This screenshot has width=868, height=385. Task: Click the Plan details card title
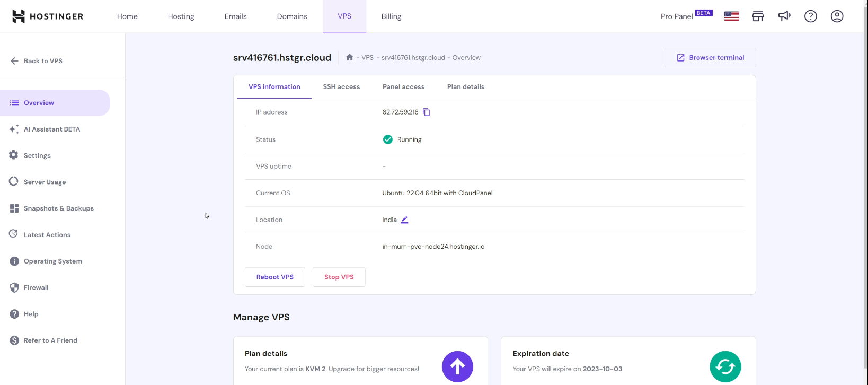coord(266,354)
